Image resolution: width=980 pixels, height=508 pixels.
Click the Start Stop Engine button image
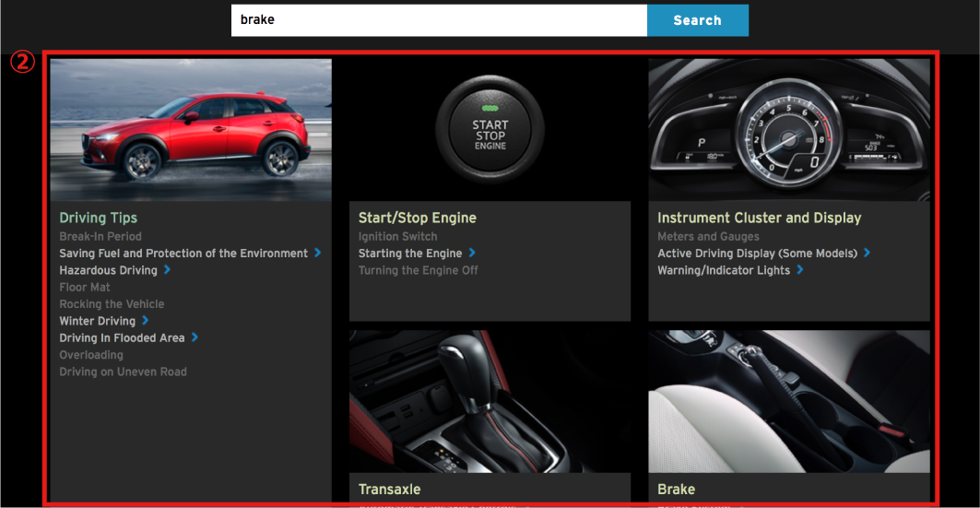click(490, 130)
